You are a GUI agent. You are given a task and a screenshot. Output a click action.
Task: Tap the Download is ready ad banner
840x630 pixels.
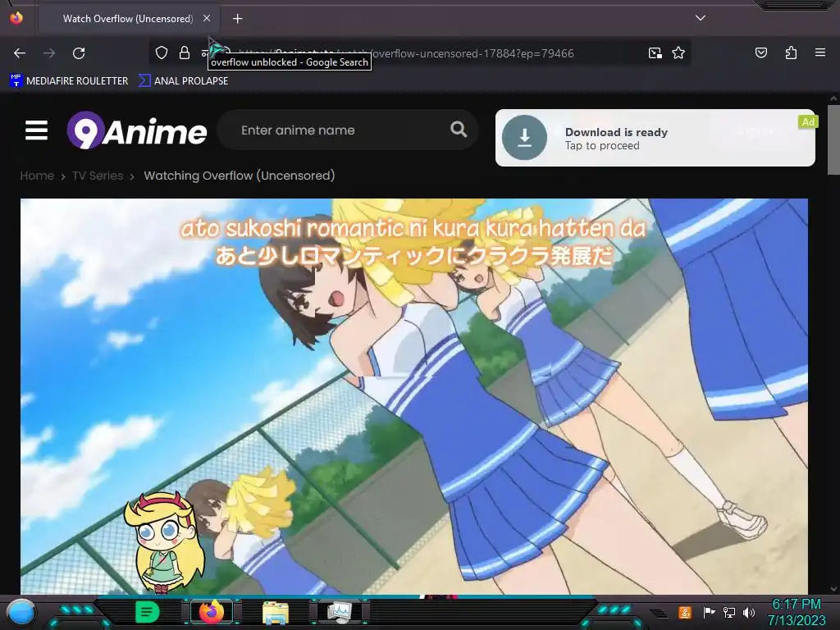[655, 138]
